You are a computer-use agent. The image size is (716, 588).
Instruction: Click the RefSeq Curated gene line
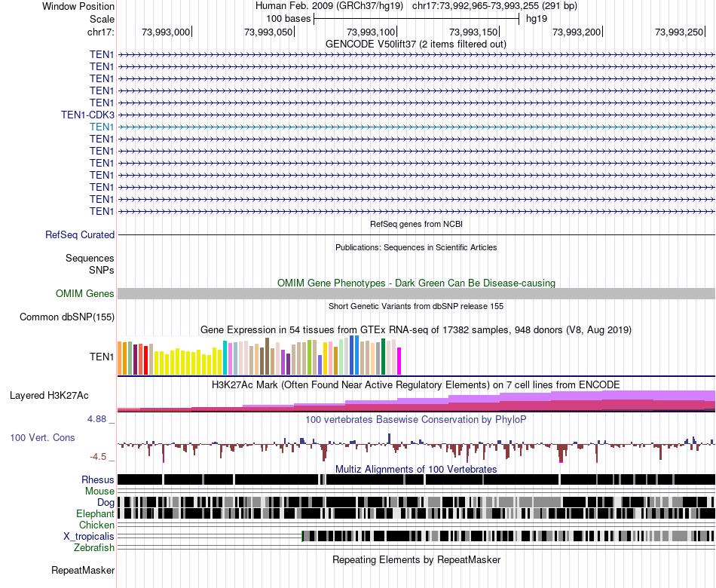click(417, 235)
